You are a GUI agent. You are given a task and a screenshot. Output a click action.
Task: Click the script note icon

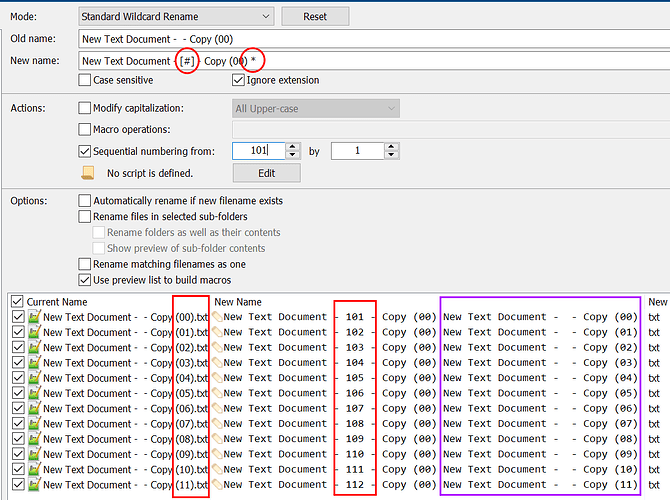pos(88,173)
